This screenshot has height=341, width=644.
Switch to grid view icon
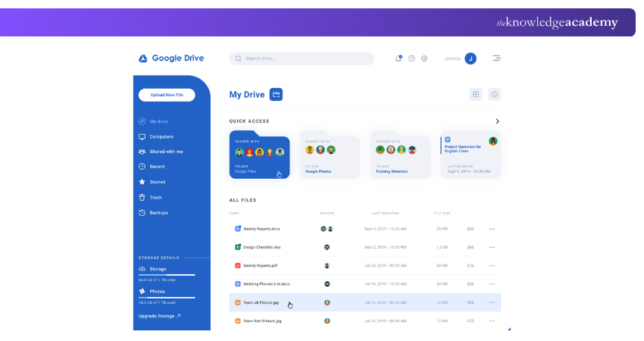[476, 95]
